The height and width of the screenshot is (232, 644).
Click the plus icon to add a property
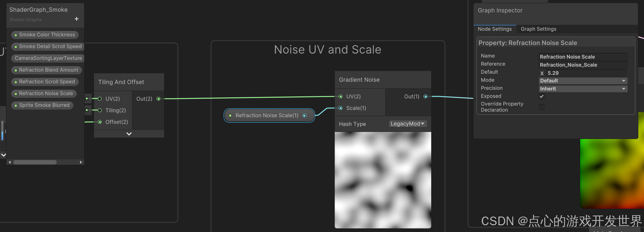(x=77, y=19)
